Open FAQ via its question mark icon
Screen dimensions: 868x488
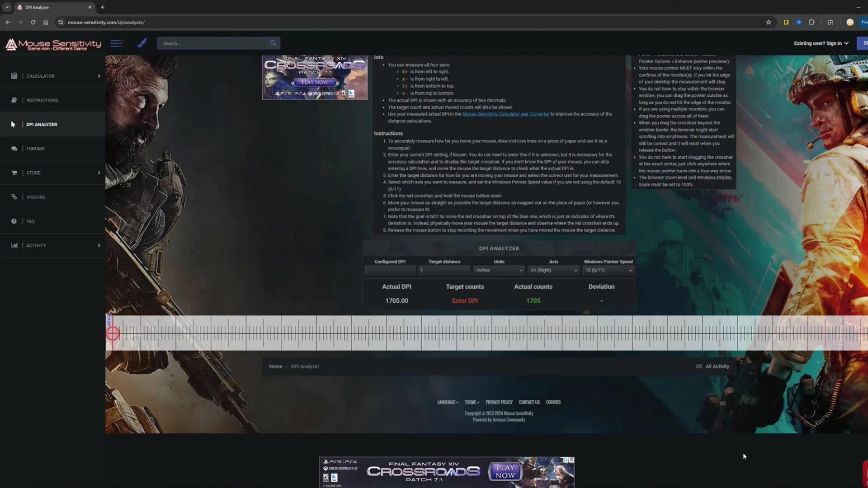[x=14, y=221]
